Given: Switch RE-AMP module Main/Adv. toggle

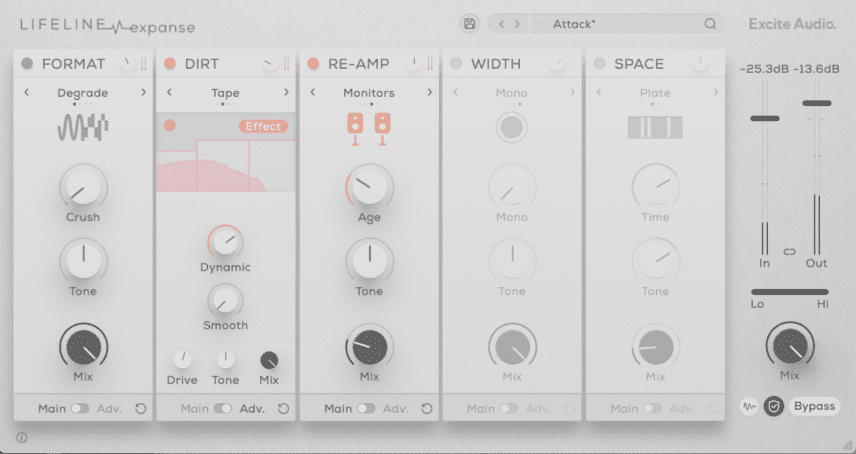Looking at the screenshot, I should [x=366, y=408].
